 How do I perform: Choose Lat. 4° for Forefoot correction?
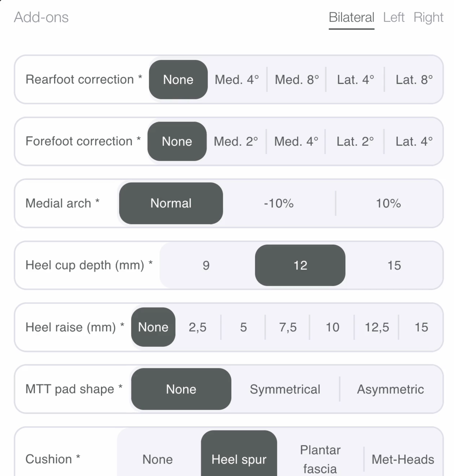pos(414,142)
